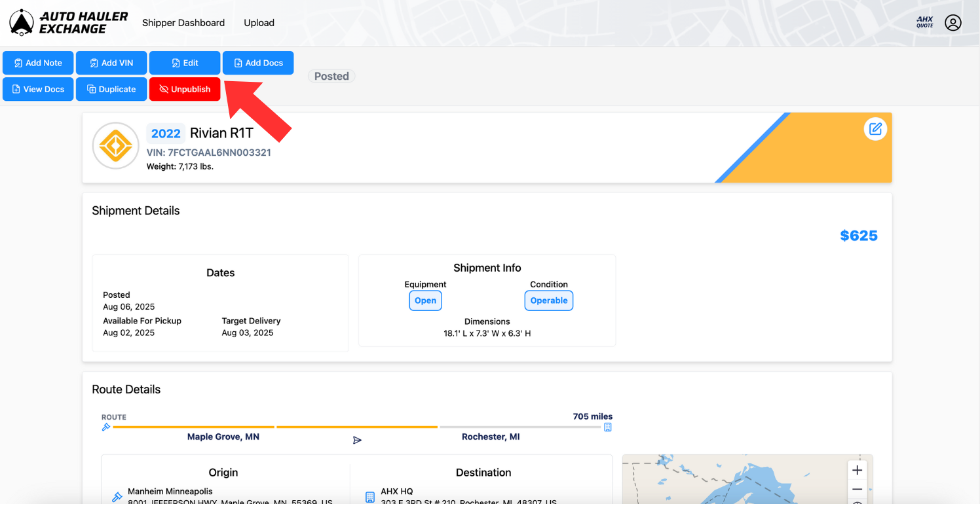The width and height of the screenshot is (980, 506).
Task: Click the dimensions 18.1' L x 7.3' W text
Action: pos(487,333)
